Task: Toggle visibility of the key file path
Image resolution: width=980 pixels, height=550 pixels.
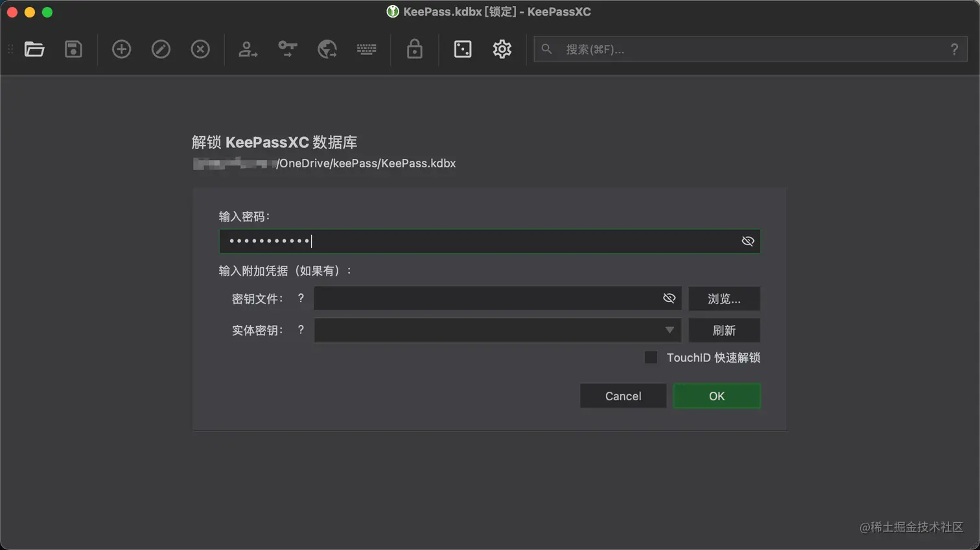Action: pyautogui.click(x=670, y=298)
